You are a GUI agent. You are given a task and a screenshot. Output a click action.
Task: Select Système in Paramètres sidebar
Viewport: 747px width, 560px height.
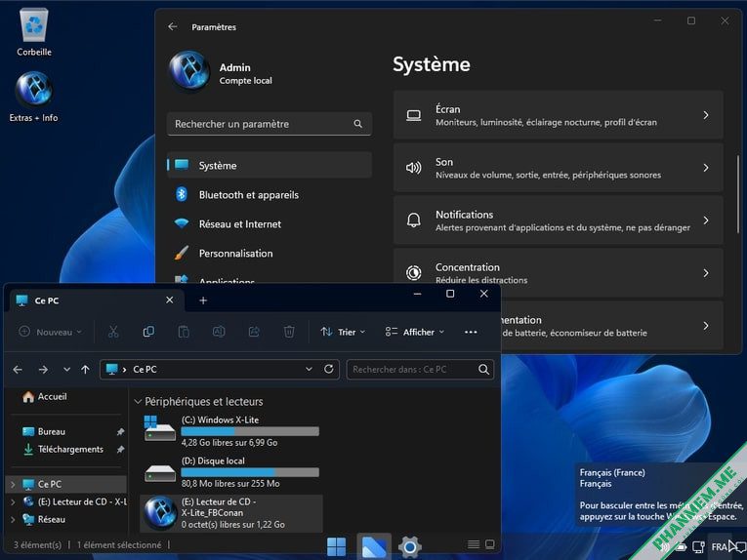pos(270,165)
